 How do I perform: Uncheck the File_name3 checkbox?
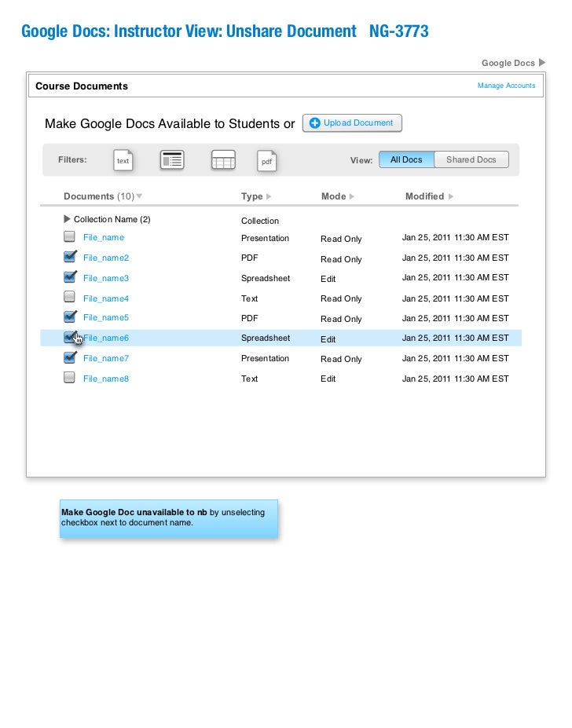pos(70,277)
